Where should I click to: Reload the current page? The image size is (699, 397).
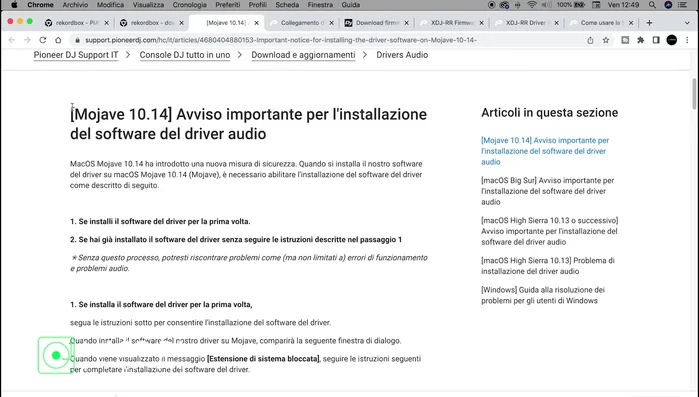pyautogui.click(x=43, y=40)
